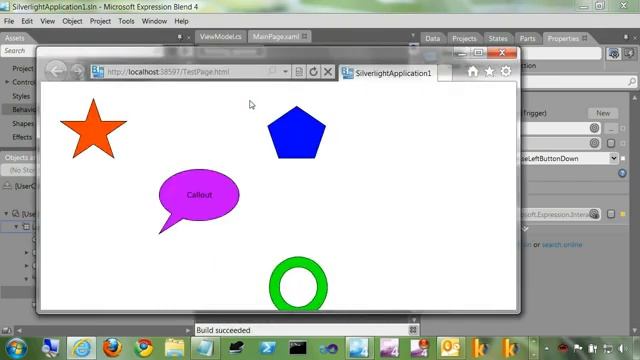Open browser Home page icon
The height and width of the screenshot is (360, 640).
pyautogui.click(x=473, y=71)
